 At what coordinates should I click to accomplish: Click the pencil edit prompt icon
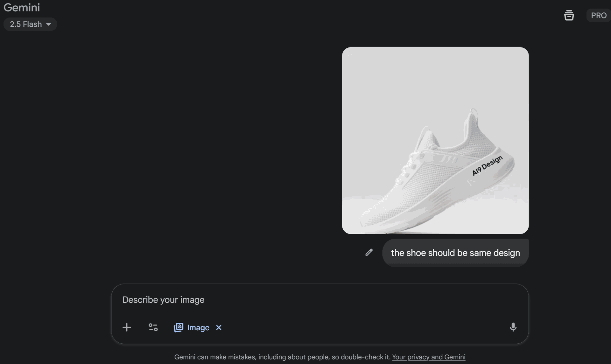pos(369,252)
